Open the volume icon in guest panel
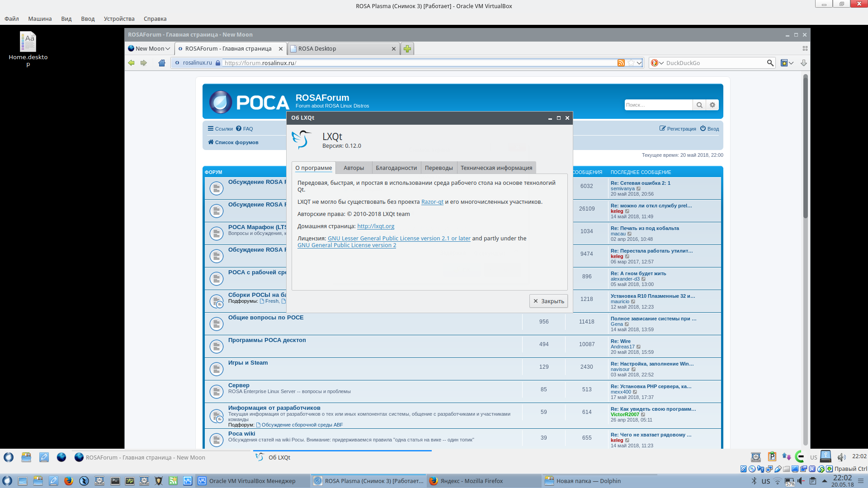This screenshot has width=868, height=488. pos(841,457)
